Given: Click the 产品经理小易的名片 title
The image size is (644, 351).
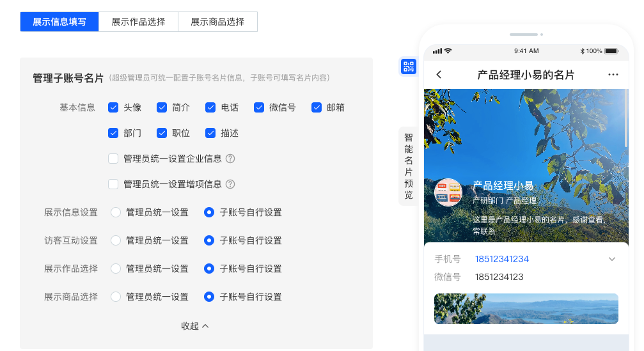Looking at the screenshot, I should pyautogui.click(x=526, y=75).
